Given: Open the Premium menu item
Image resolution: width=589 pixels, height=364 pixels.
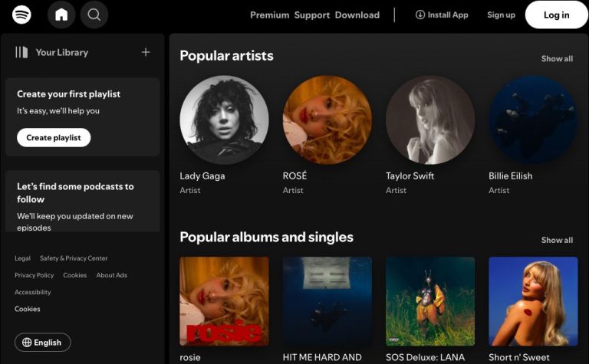Looking at the screenshot, I should pos(270,15).
